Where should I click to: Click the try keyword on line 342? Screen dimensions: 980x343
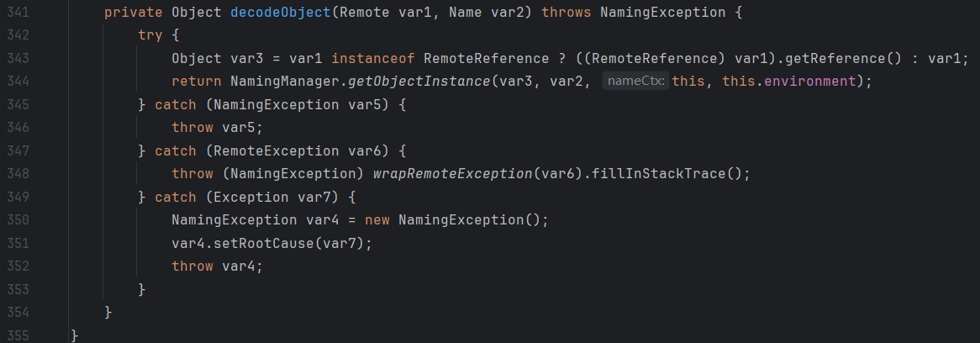click(150, 35)
